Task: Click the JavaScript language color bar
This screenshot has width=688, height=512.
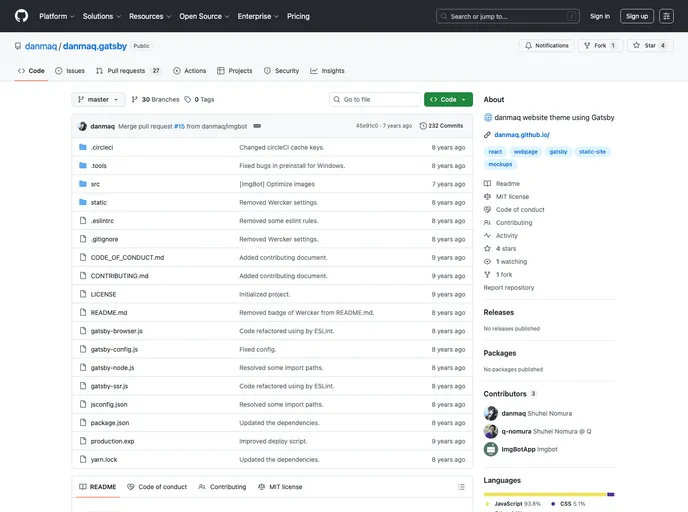Action: coord(545,494)
